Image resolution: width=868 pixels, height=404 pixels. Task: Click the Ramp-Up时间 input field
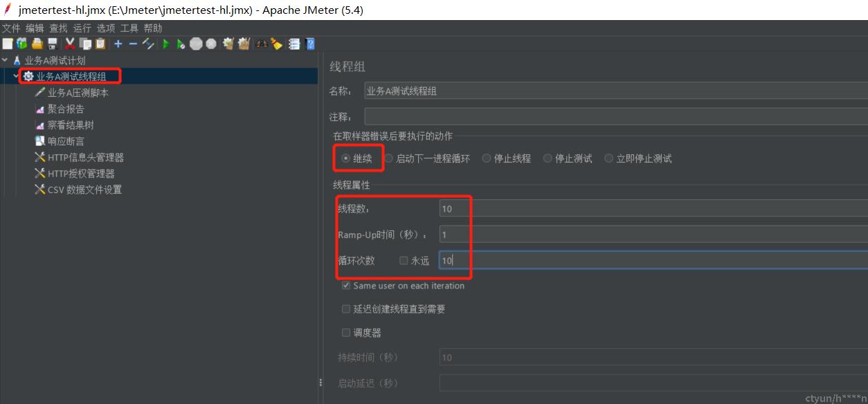(x=653, y=235)
